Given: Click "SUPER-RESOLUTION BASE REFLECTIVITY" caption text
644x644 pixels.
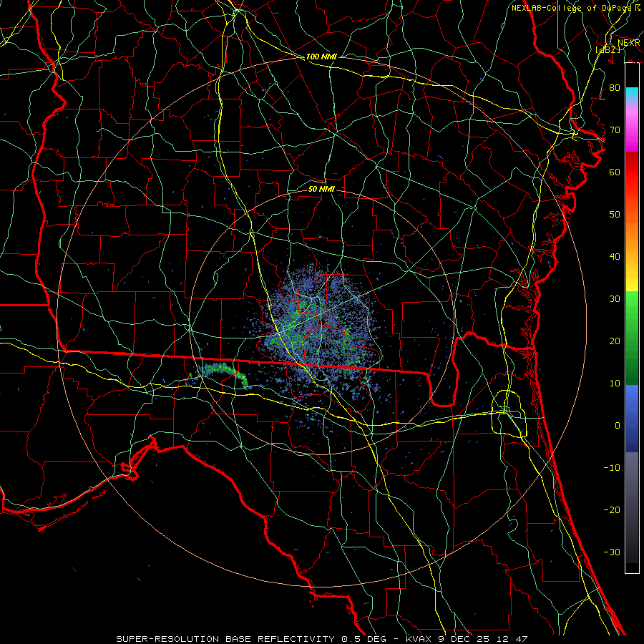Looking at the screenshot, I should tap(226, 639).
